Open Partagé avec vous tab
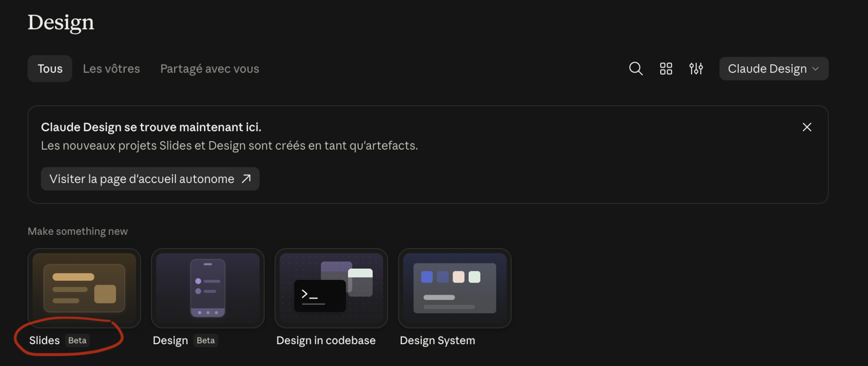This screenshot has width=868, height=366. [209, 69]
